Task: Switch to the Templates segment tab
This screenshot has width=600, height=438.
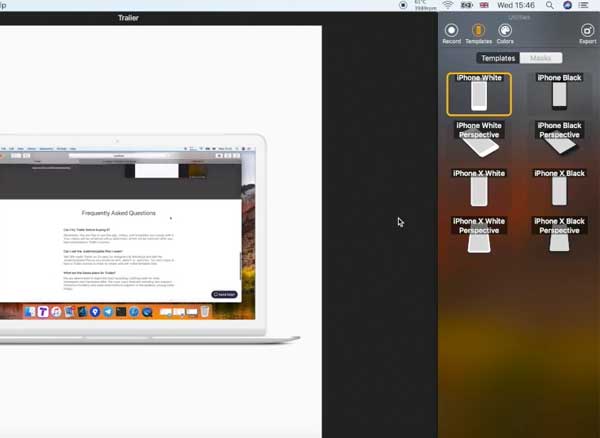Action: click(498, 58)
